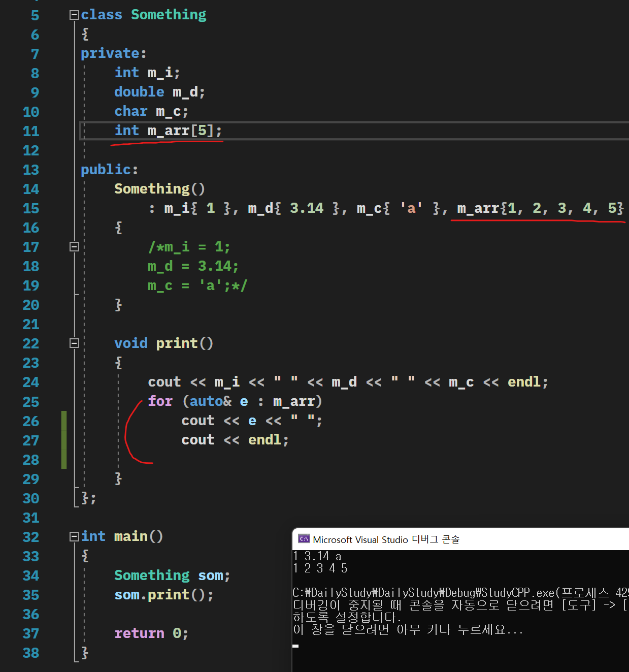
Task: Collapse the class Something code block
Action: tap(74, 15)
